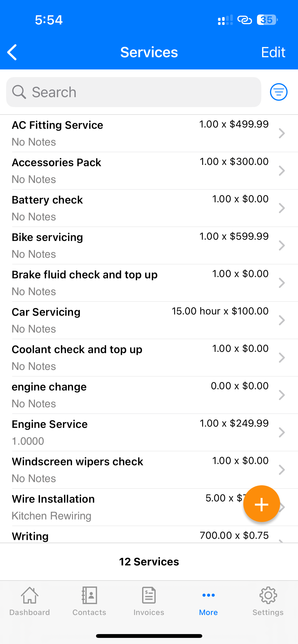The height and width of the screenshot is (644, 298).
Task: Open Accessories Pack details chevron
Action: coord(281,171)
